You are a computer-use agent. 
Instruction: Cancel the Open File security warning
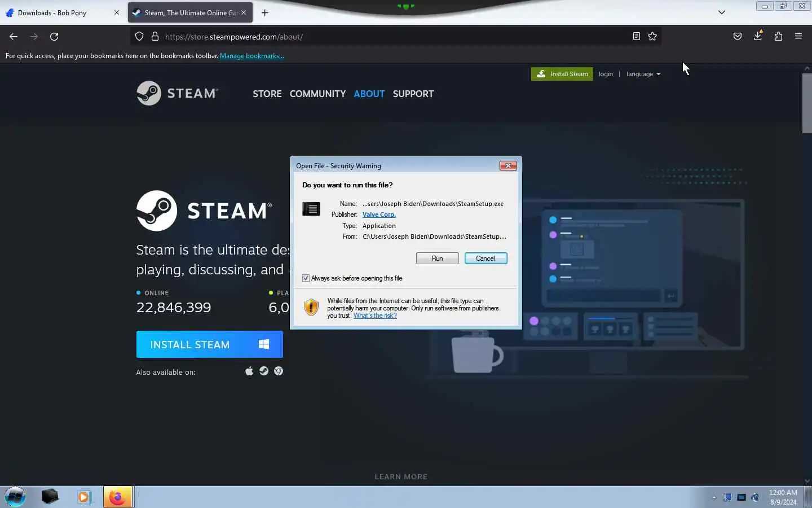486,258
